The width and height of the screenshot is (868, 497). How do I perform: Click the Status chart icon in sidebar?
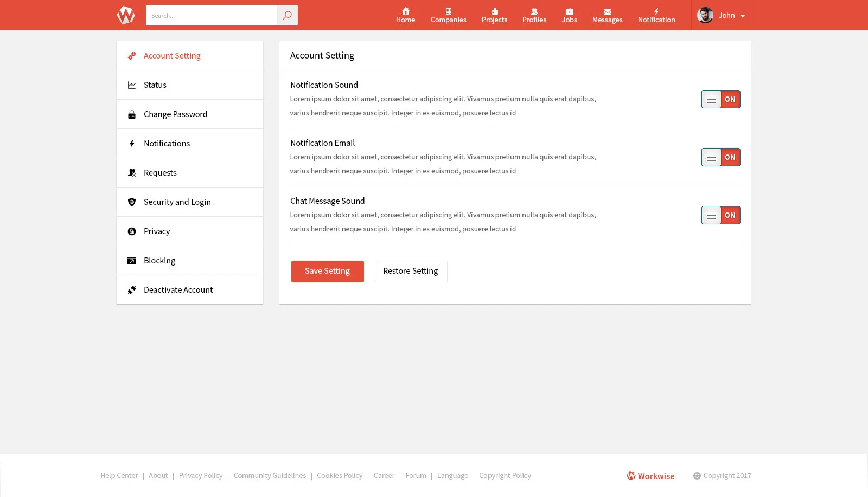click(x=132, y=85)
